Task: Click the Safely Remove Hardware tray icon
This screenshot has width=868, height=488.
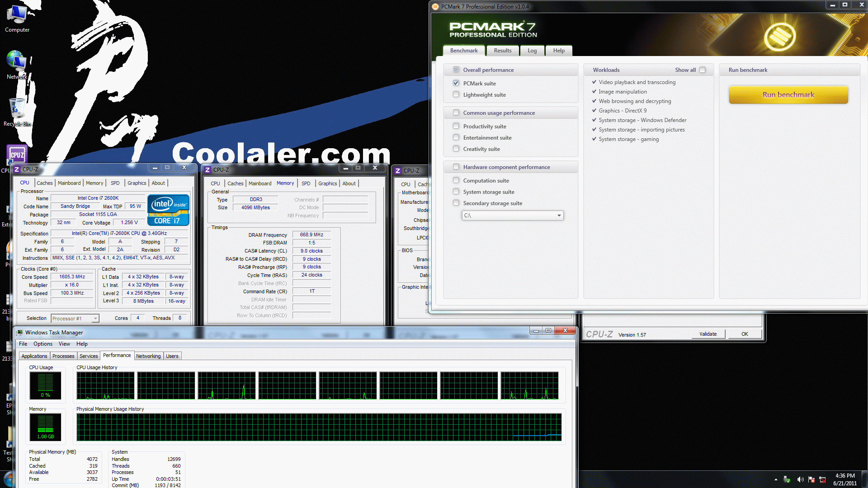Action: click(x=787, y=479)
